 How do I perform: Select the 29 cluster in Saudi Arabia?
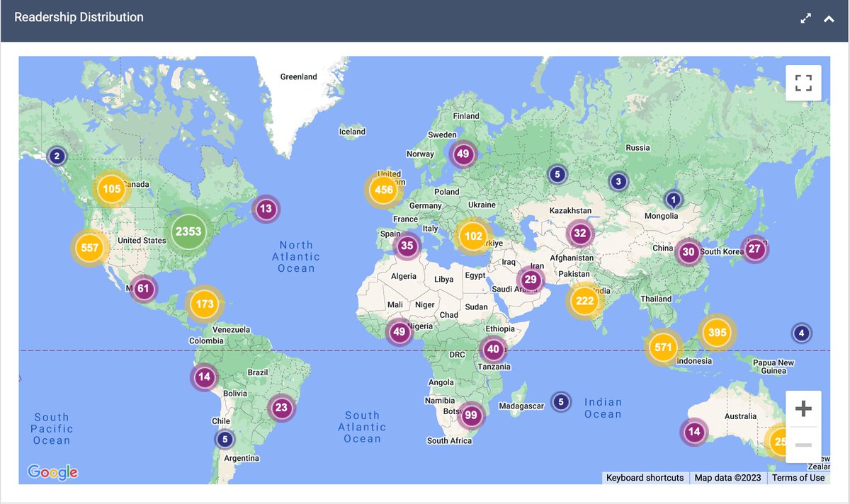point(531,280)
